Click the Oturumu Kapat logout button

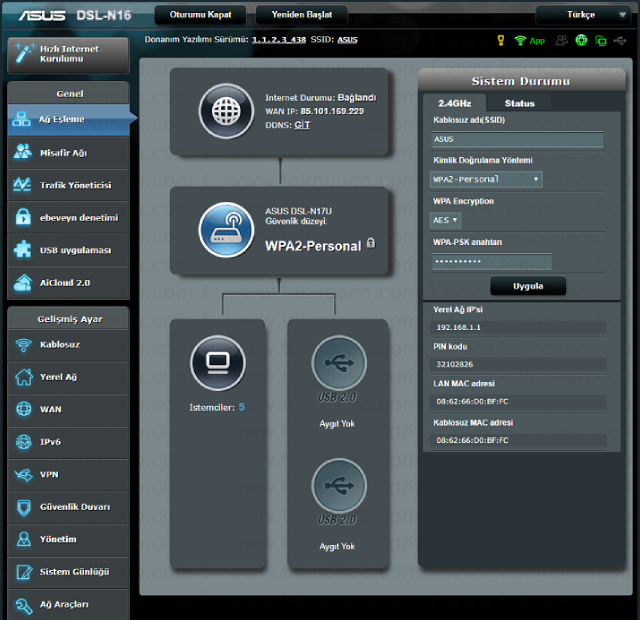[200, 15]
